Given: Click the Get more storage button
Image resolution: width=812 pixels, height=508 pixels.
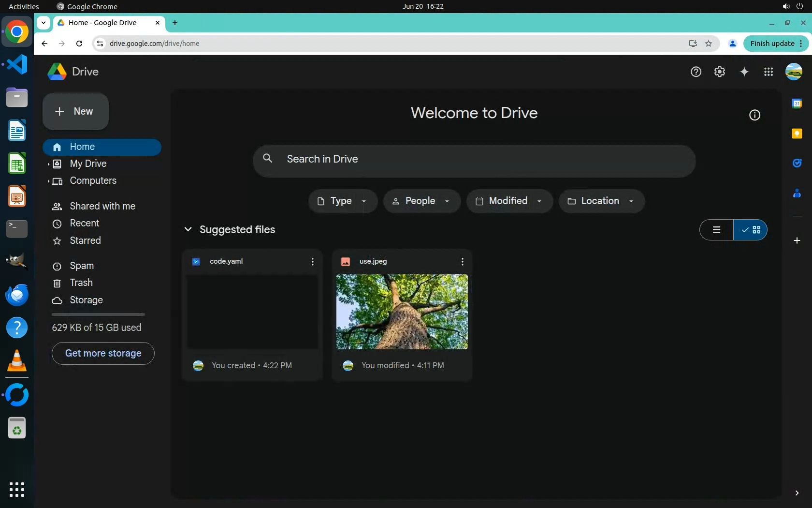Looking at the screenshot, I should click(103, 353).
